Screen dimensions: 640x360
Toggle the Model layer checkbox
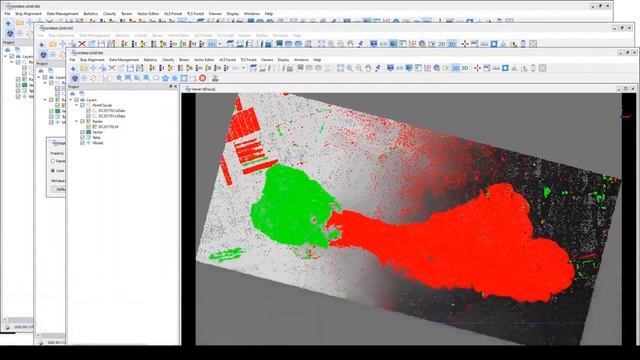pos(82,143)
